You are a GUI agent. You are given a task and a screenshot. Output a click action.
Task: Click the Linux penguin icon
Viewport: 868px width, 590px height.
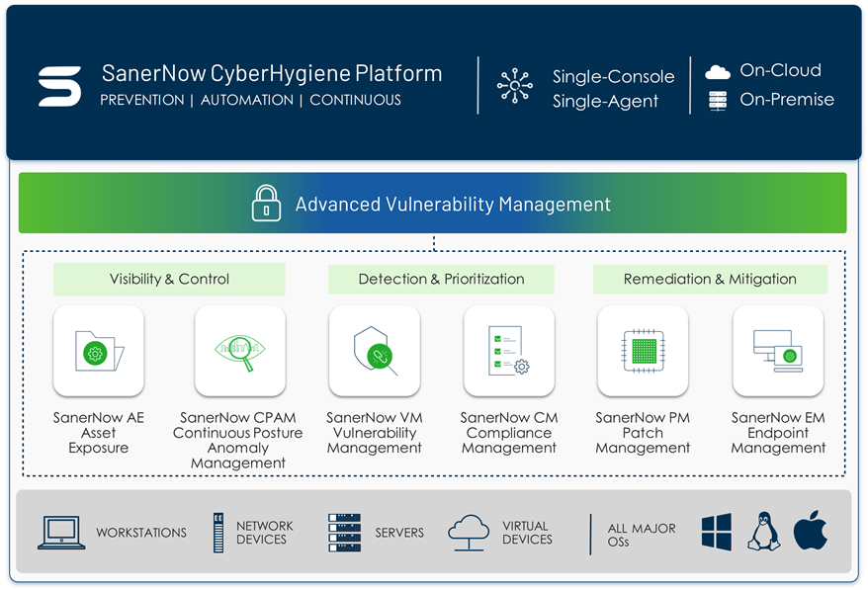coord(764,532)
